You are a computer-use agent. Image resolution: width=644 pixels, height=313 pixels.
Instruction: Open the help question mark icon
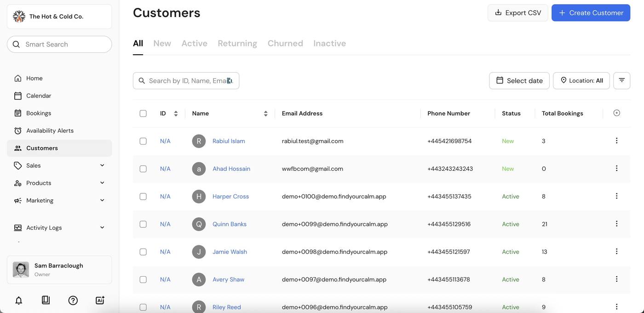click(73, 301)
